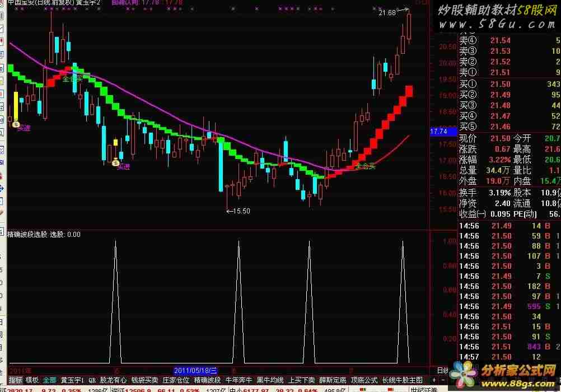This screenshot has width=561, height=392.
Task: Click the 买③ 21.48 bid row
Action: (x=510, y=105)
